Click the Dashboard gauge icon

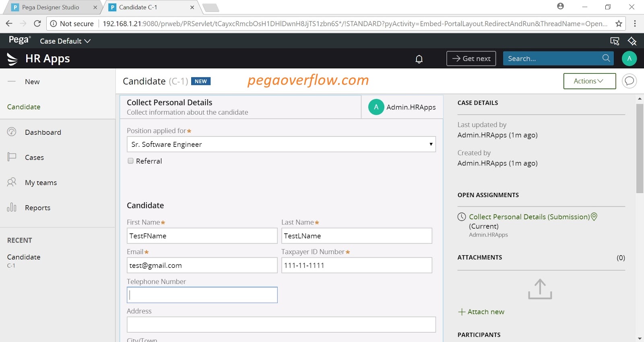coord(12,132)
